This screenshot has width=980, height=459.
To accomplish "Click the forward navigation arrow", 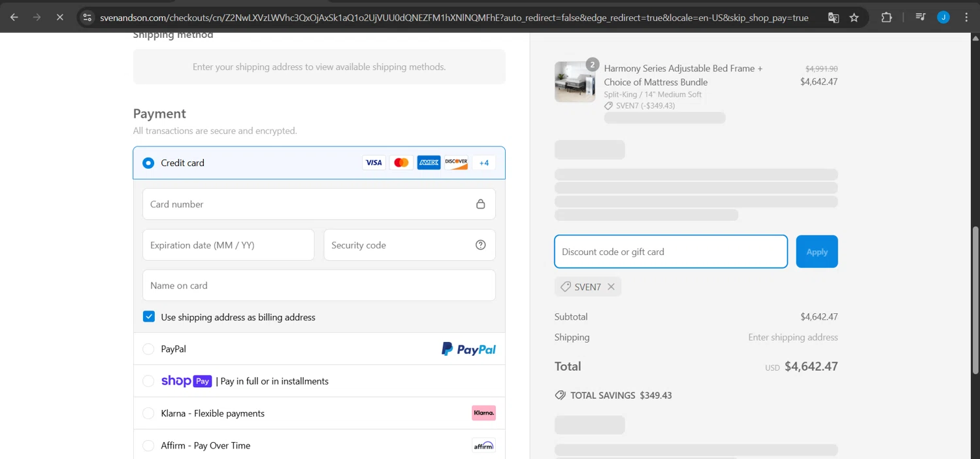I will point(37,18).
